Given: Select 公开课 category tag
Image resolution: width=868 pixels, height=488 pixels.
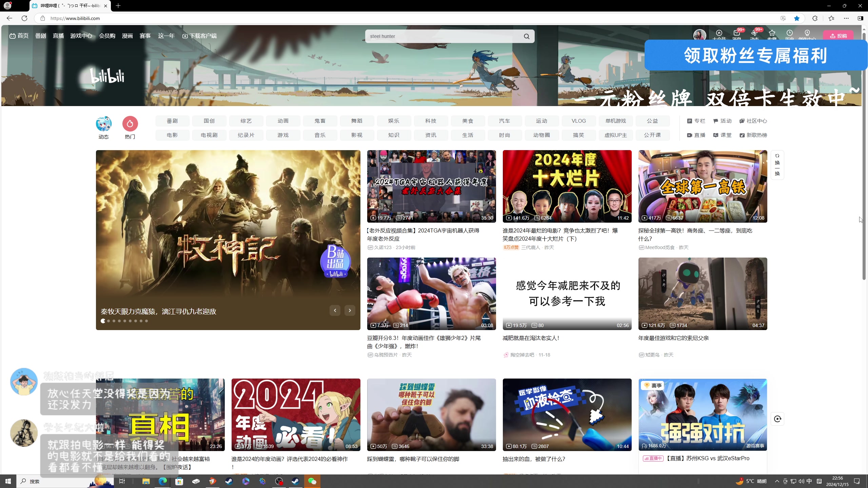Looking at the screenshot, I should (x=653, y=135).
